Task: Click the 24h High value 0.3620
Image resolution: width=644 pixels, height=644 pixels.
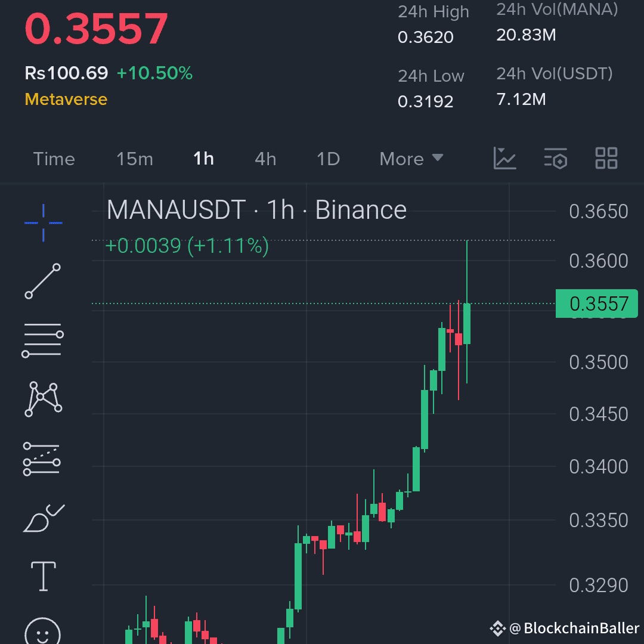Action: coord(426,38)
